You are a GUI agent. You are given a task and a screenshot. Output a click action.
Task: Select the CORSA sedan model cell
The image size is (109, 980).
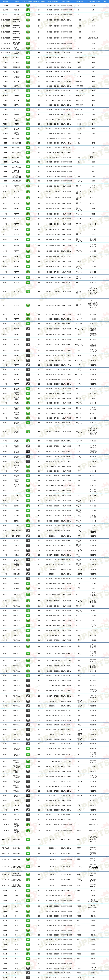[x=16, y=53]
